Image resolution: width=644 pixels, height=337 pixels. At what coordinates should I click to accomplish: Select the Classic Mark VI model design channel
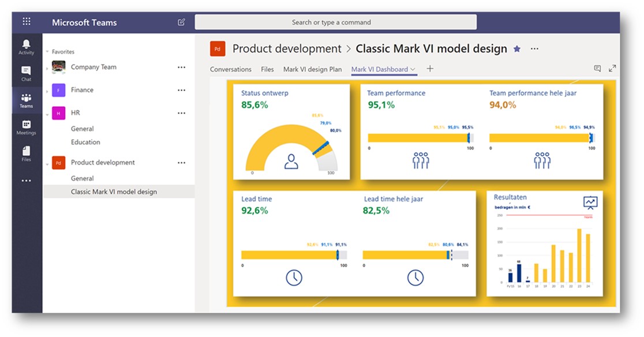pos(119,192)
